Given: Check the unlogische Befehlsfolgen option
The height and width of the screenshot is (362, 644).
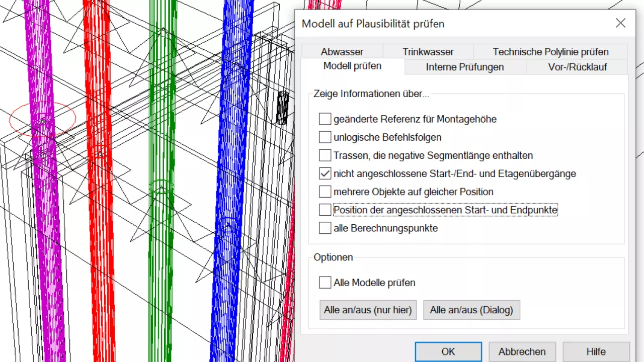Looking at the screenshot, I should (x=325, y=137).
